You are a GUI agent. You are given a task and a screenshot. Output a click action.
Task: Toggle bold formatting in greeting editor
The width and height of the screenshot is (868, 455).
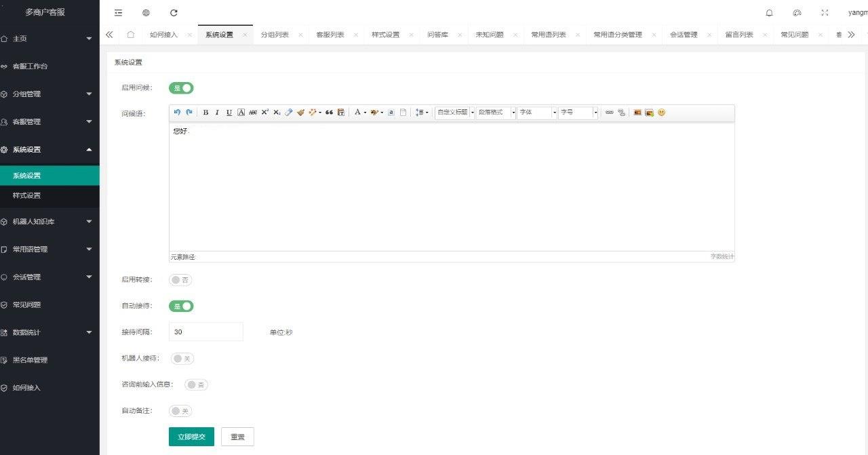205,113
